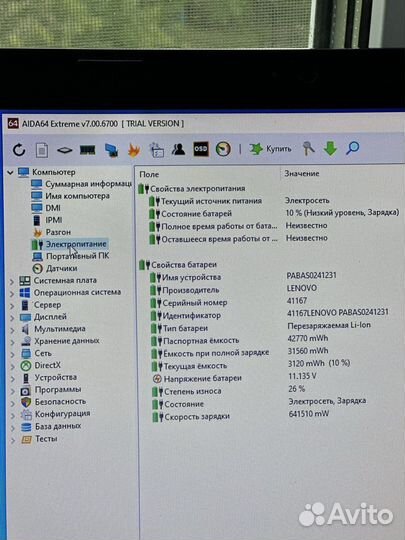
Task: Open the Портативный ПК item
Action: 71,256
